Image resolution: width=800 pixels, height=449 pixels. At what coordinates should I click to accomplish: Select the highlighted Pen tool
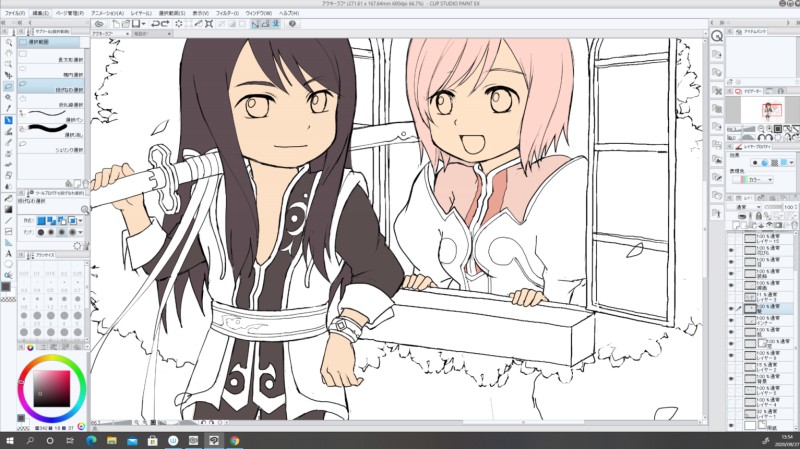click(x=8, y=120)
